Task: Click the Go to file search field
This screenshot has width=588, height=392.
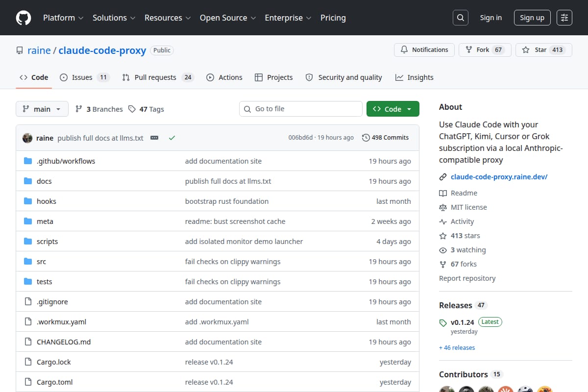Action: coord(301,109)
